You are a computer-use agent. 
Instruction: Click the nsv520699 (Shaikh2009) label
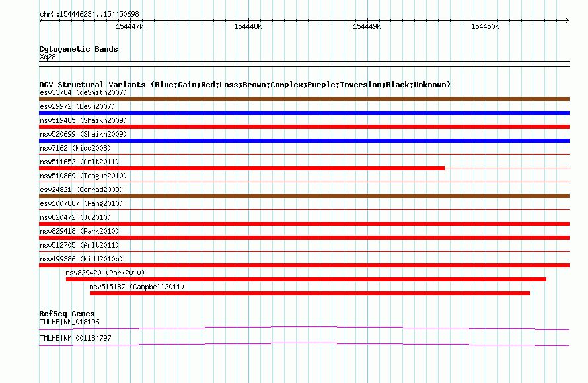pyautogui.click(x=83, y=134)
